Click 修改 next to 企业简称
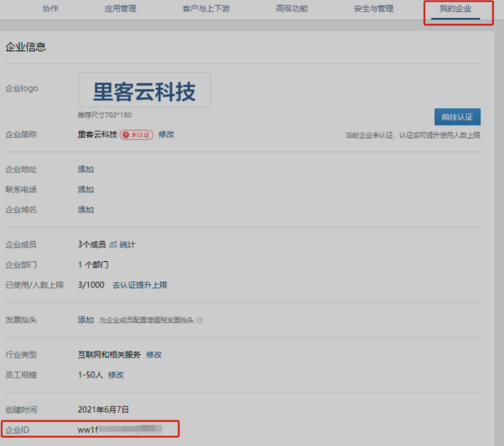This screenshot has height=446, width=504. click(x=166, y=134)
